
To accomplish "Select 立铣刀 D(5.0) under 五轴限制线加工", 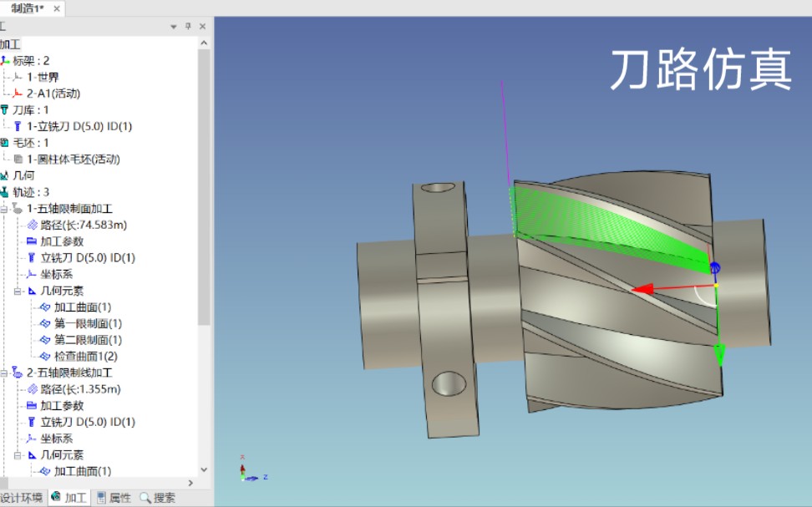I will coord(88,422).
